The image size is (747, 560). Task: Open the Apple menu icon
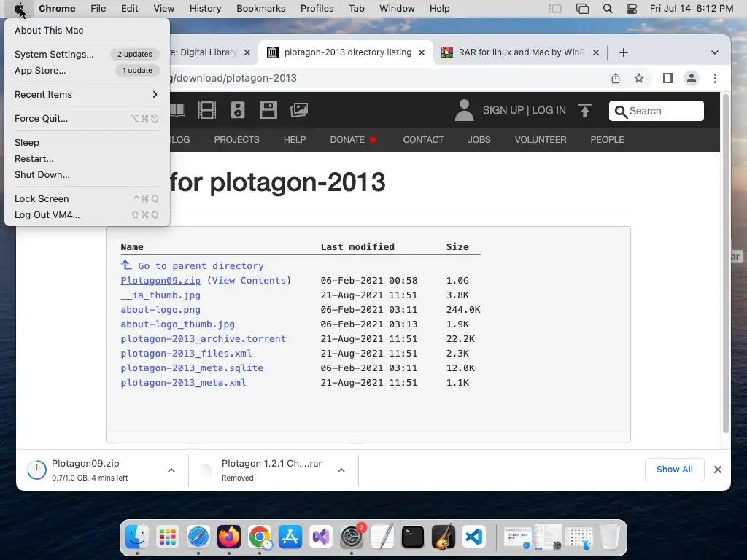click(x=18, y=9)
